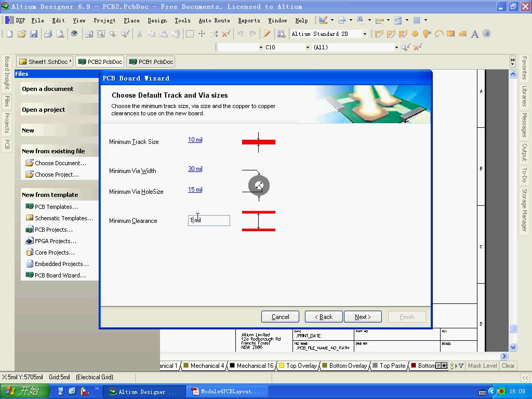Switch to the PCB1.PcbDoc tab
This screenshot has width=532, height=399.
151,62
